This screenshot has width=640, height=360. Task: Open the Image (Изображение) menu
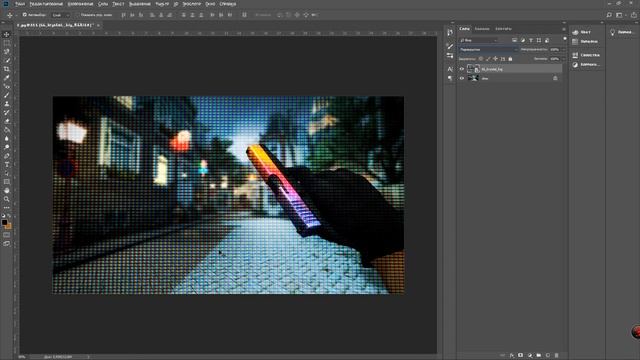tap(80, 4)
